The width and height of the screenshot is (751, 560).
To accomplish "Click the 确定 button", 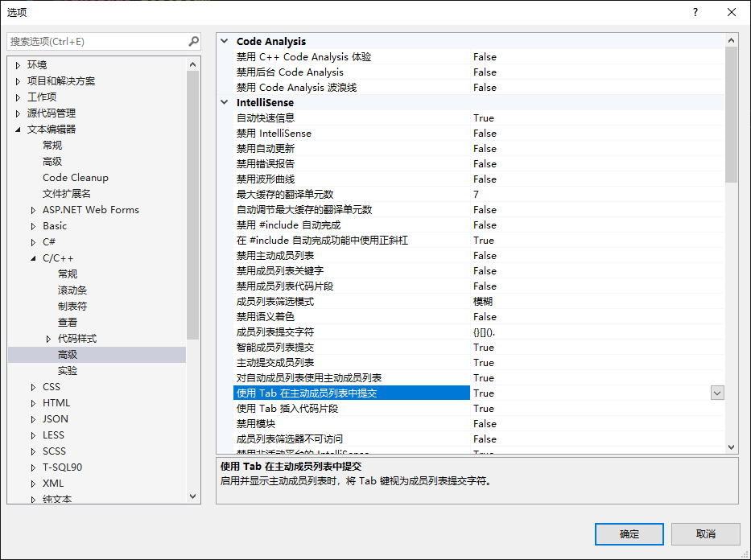I will [x=629, y=533].
